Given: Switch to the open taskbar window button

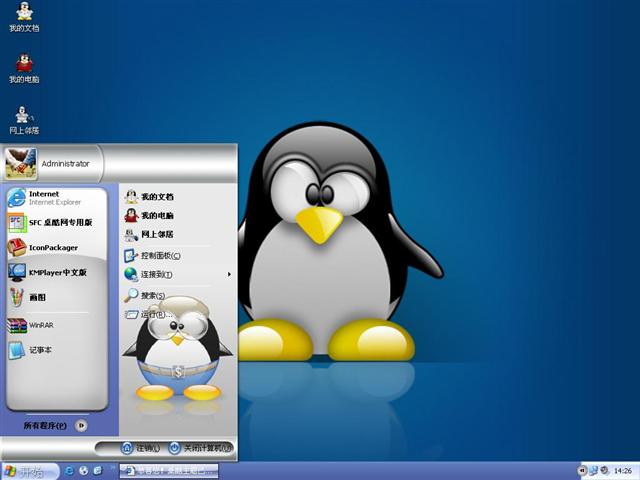Looking at the screenshot, I should (x=169, y=471).
